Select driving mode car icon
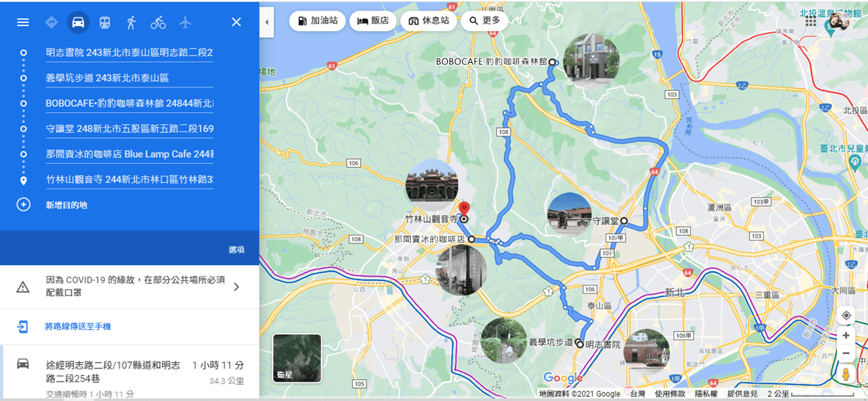This screenshot has width=868, height=401. coord(78,22)
